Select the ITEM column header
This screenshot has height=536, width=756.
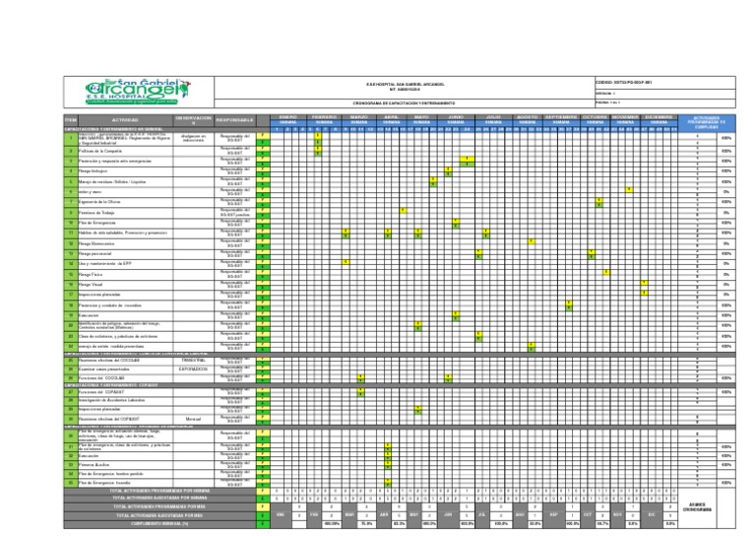pos(71,119)
